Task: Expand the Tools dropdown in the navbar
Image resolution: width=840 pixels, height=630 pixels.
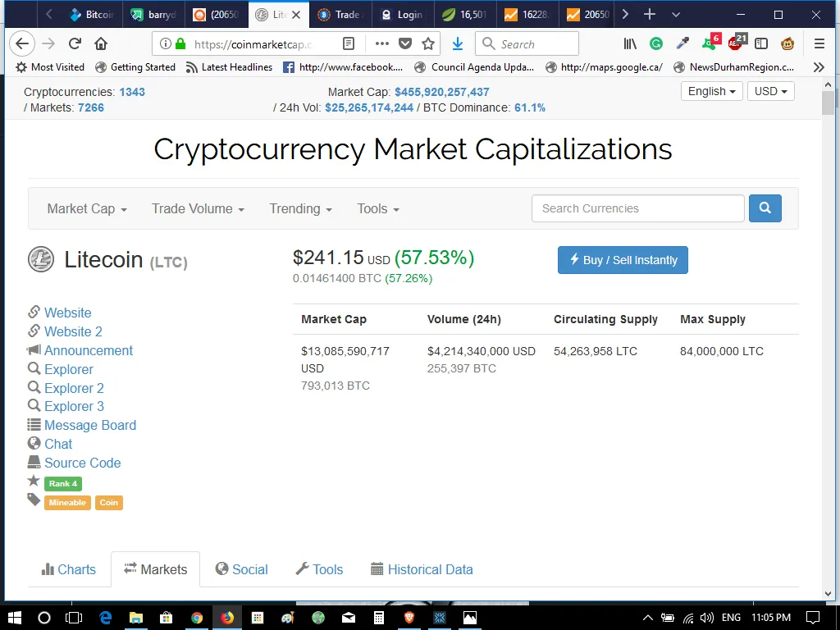Action: click(x=378, y=209)
